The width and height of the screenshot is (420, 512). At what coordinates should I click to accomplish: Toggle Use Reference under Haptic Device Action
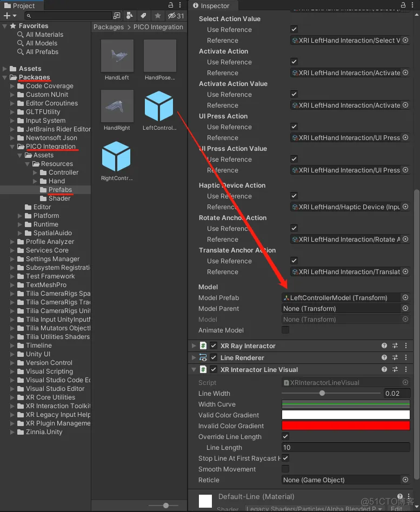[x=294, y=196]
